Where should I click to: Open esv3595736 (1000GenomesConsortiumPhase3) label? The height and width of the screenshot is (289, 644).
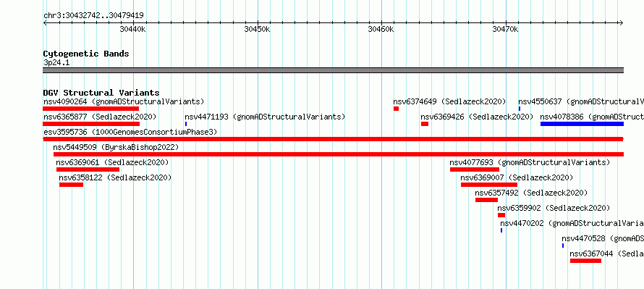130,132
